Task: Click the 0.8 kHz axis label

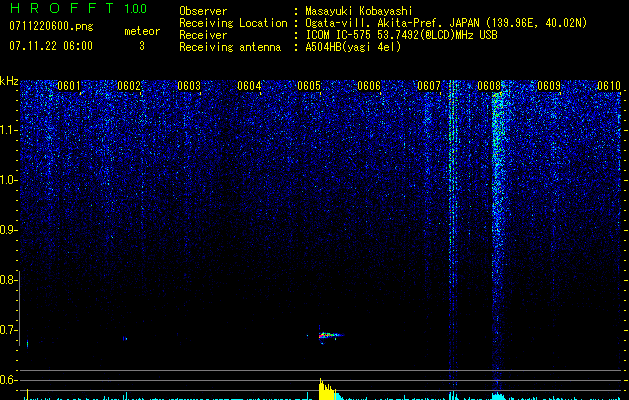Action: (x=8, y=280)
